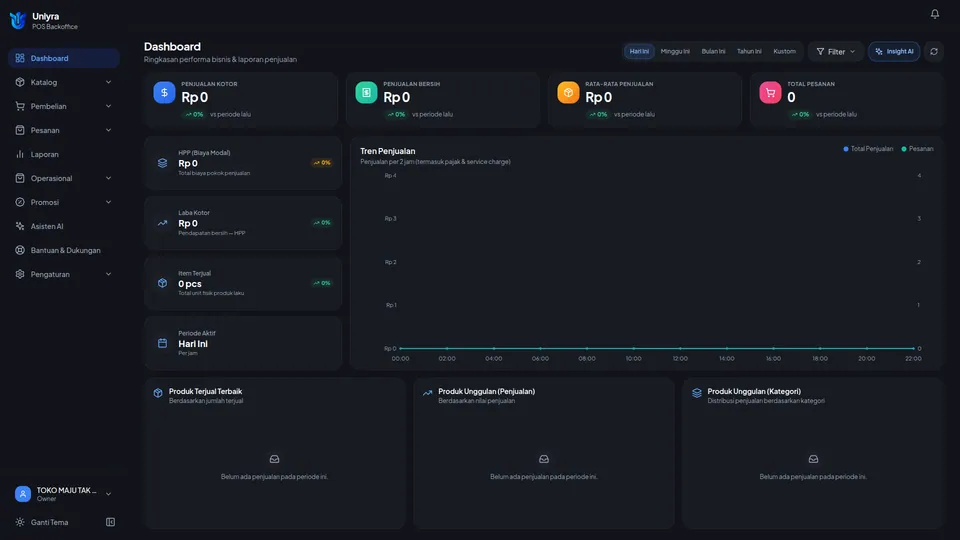The height and width of the screenshot is (540, 960).
Task: Open the Laporan menu item
Action: click(x=64, y=154)
